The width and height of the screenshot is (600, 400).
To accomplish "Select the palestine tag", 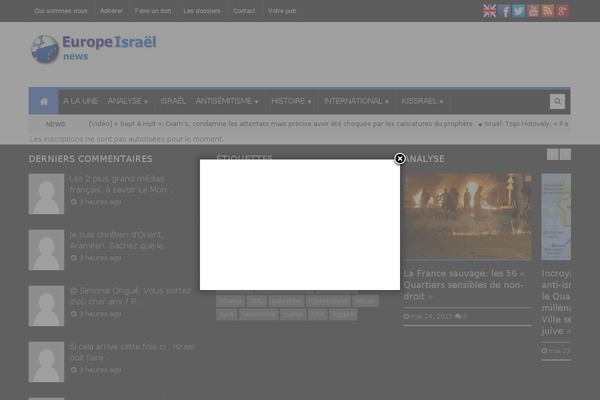I will pos(286,301).
